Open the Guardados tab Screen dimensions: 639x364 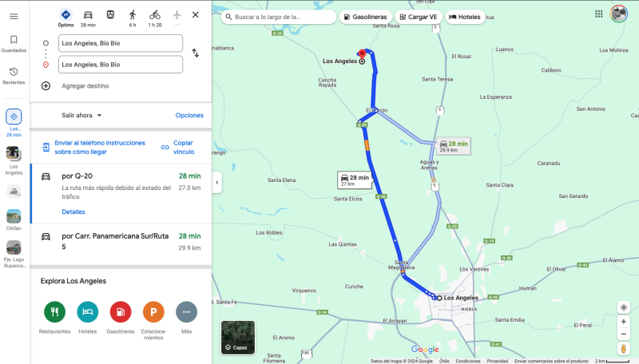[14, 44]
